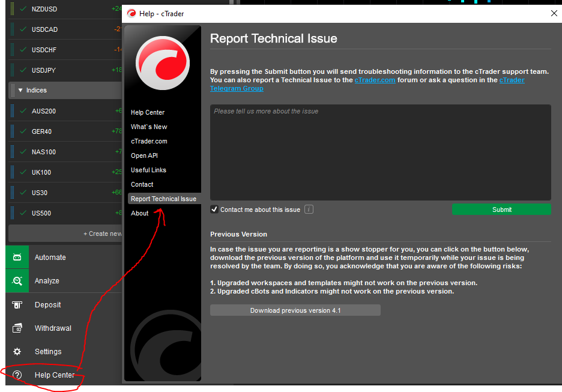Open the Contact section
The image size is (562, 392).
tap(142, 184)
